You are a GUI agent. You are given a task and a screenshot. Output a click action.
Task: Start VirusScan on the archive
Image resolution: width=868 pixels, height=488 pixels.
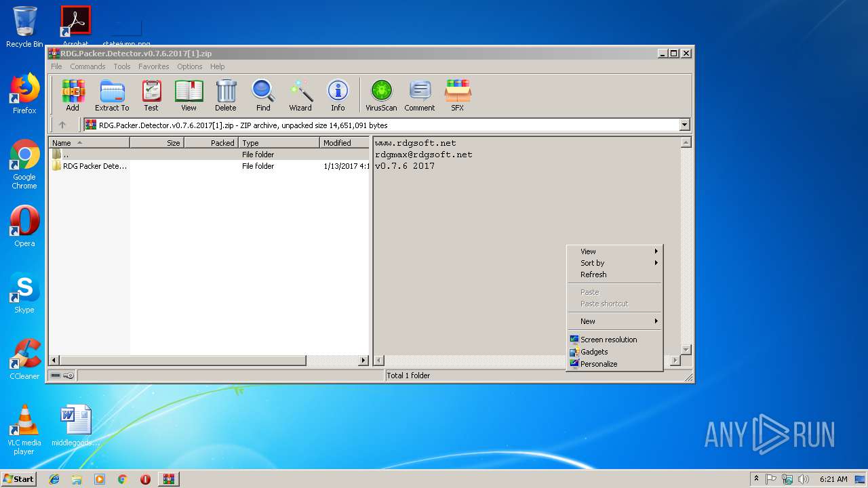381,95
